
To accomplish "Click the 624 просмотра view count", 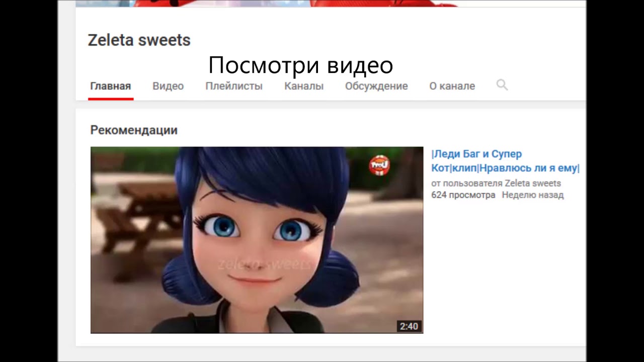I will coord(463,195).
